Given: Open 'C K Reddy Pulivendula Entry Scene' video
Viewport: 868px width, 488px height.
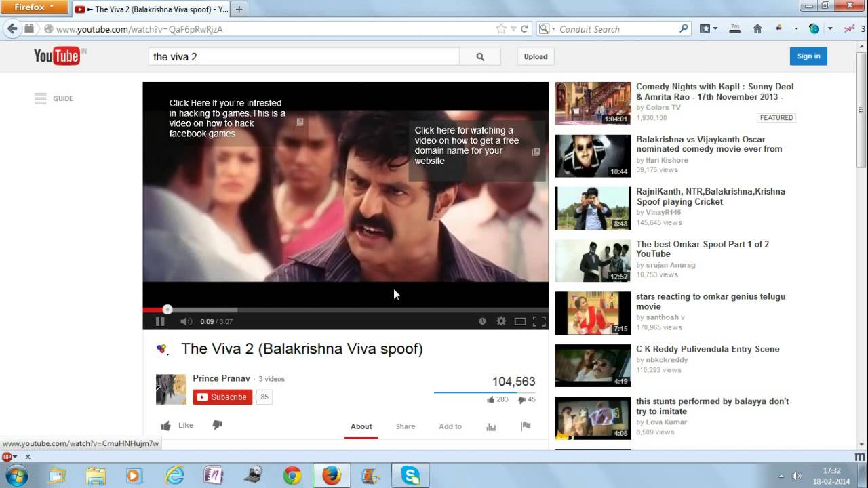Looking at the screenshot, I should point(708,349).
